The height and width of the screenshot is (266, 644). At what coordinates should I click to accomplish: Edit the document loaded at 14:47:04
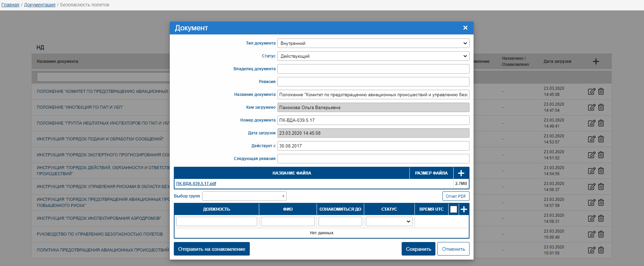click(592, 107)
